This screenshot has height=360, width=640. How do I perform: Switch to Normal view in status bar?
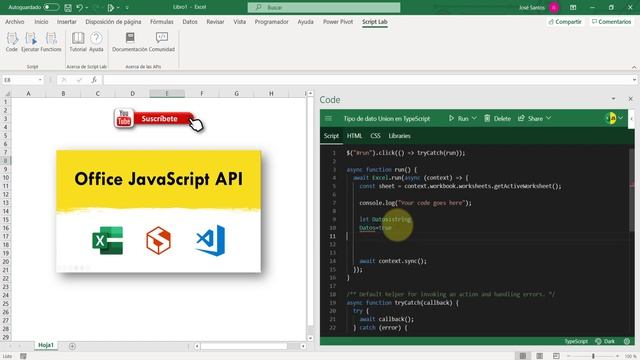click(x=522, y=356)
